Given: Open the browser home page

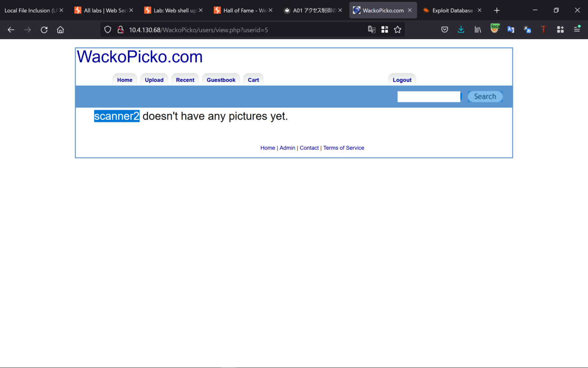Looking at the screenshot, I should (60, 30).
